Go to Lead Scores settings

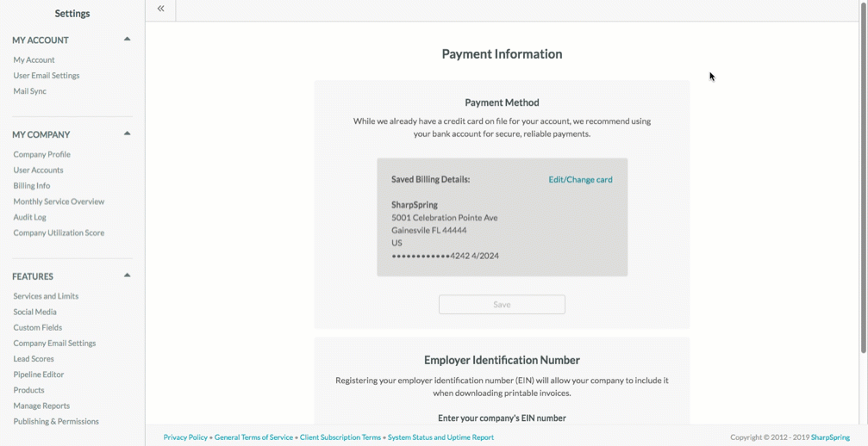coord(34,359)
